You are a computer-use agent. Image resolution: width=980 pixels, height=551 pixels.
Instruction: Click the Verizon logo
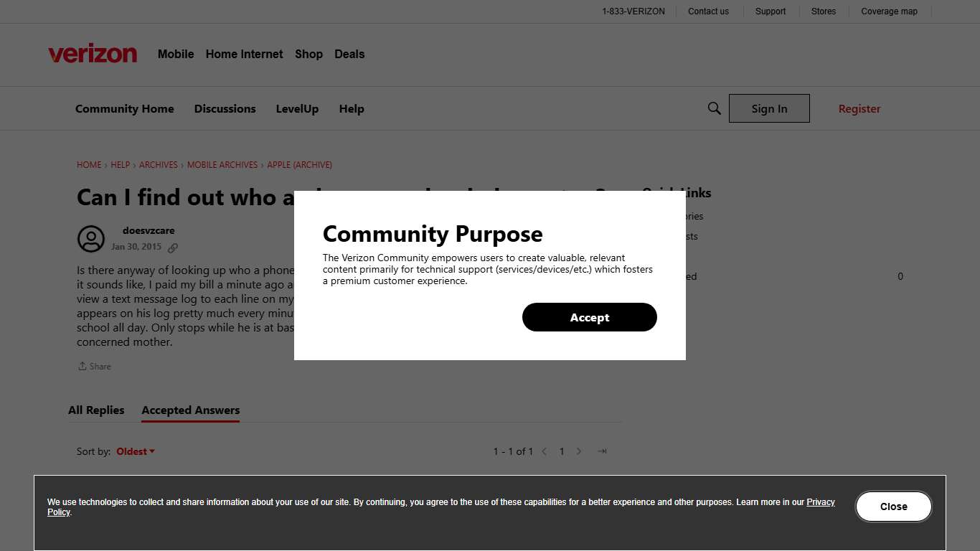tap(92, 52)
